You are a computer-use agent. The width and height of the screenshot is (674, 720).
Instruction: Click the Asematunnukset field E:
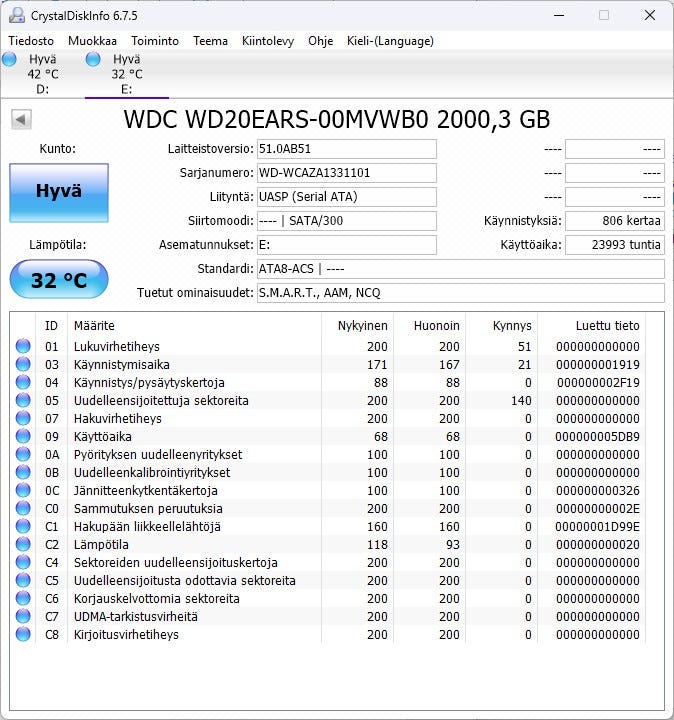[347, 245]
